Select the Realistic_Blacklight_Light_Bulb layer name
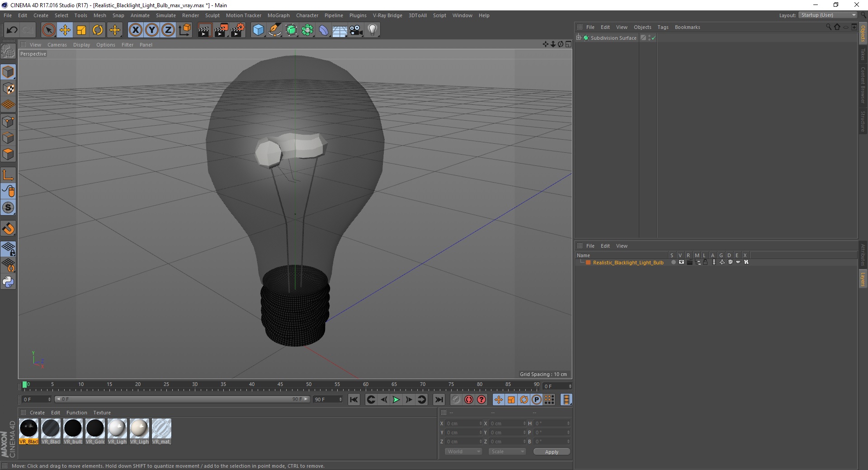This screenshot has height=470, width=868. pyautogui.click(x=628, y=263)
